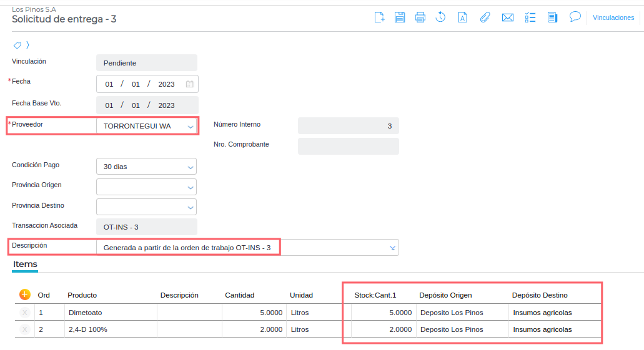Send by email using the envelope icon
Image resolution: width=644 pixels, height=350 pixels.
coord(507,17)
